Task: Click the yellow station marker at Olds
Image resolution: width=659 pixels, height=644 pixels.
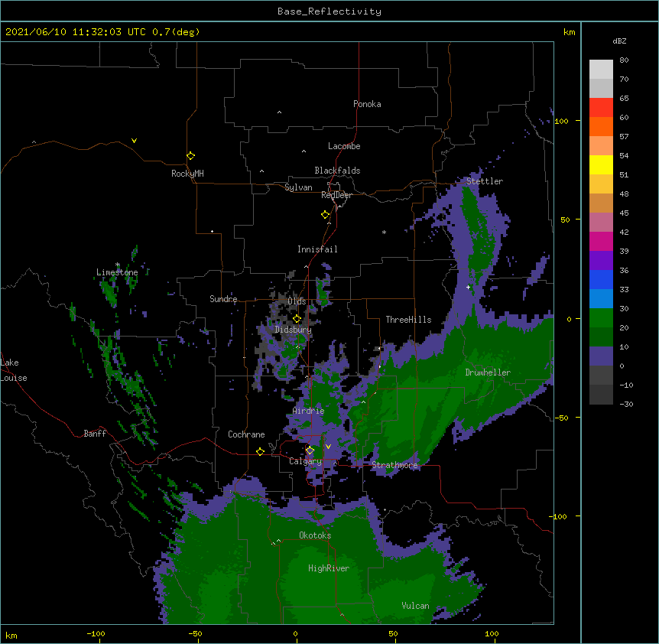Action: click(x=297, y=319)
